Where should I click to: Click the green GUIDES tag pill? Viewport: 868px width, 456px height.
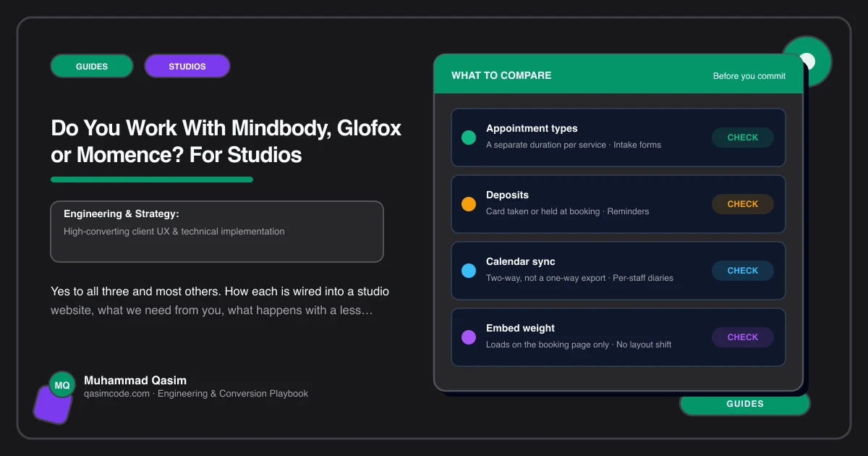(92, 66)
